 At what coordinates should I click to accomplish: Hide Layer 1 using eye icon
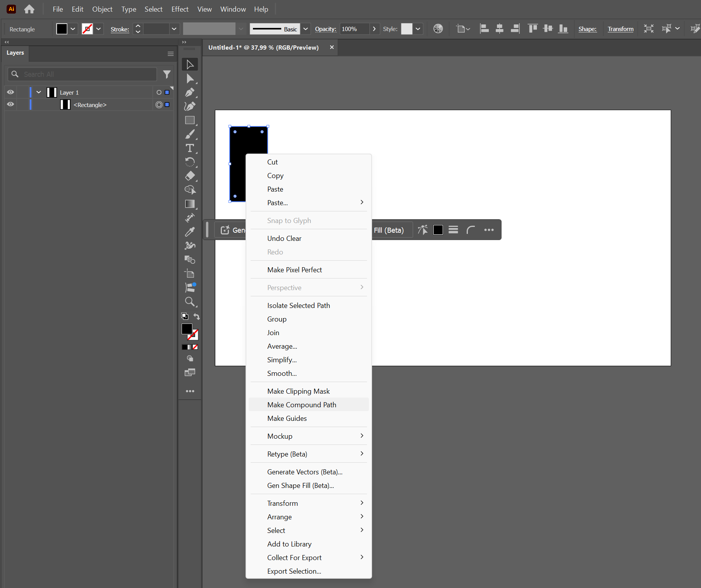pyautogui.click(x=10, y=92)
